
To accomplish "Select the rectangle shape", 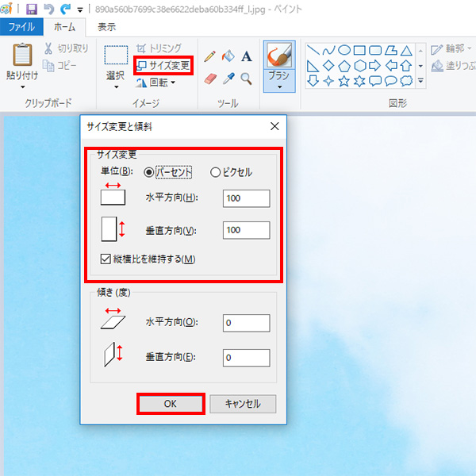I will point(359,50).
